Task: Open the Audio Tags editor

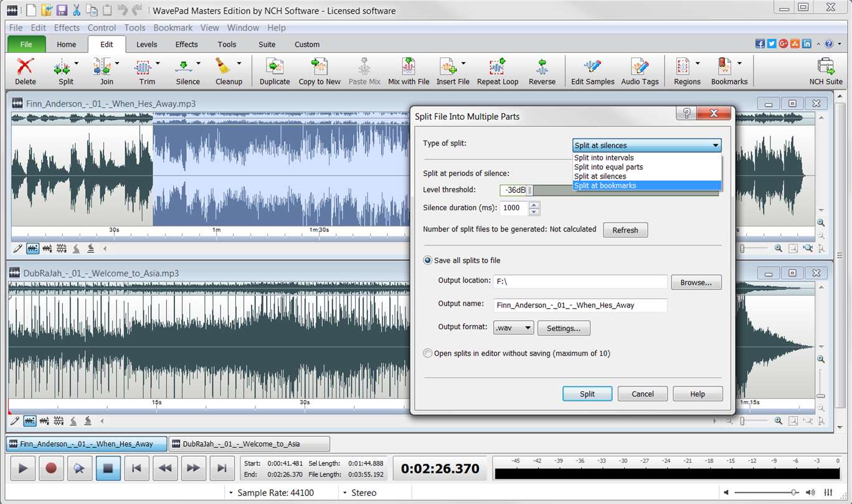Action: 640,67
